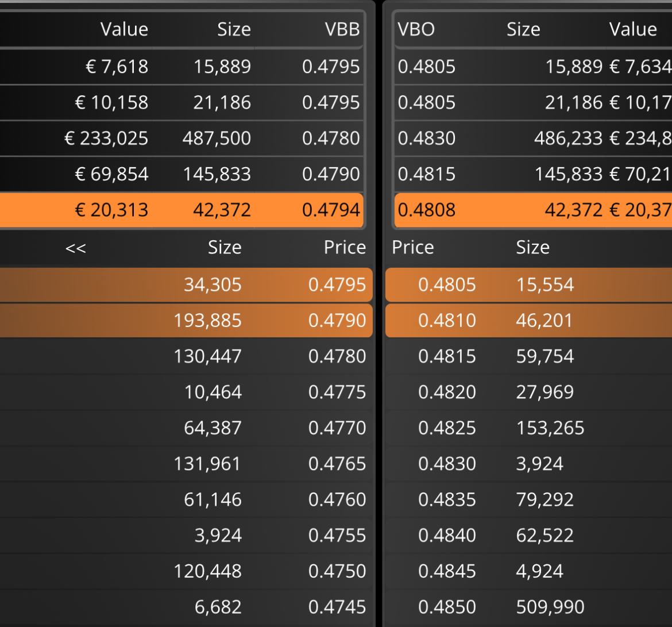The image size is (672, 627).
Task: Select the bid level at 0.4795
Action: [x=186, y=285]
